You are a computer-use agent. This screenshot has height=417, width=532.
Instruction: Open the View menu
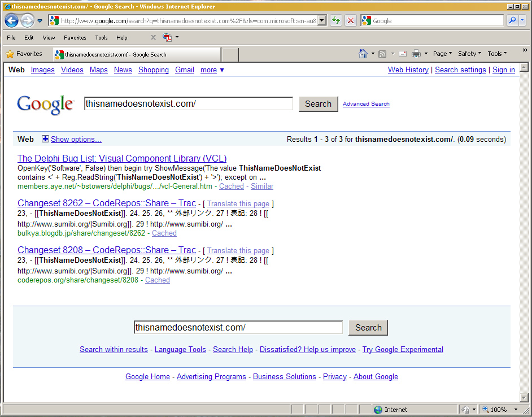[49, 38]
